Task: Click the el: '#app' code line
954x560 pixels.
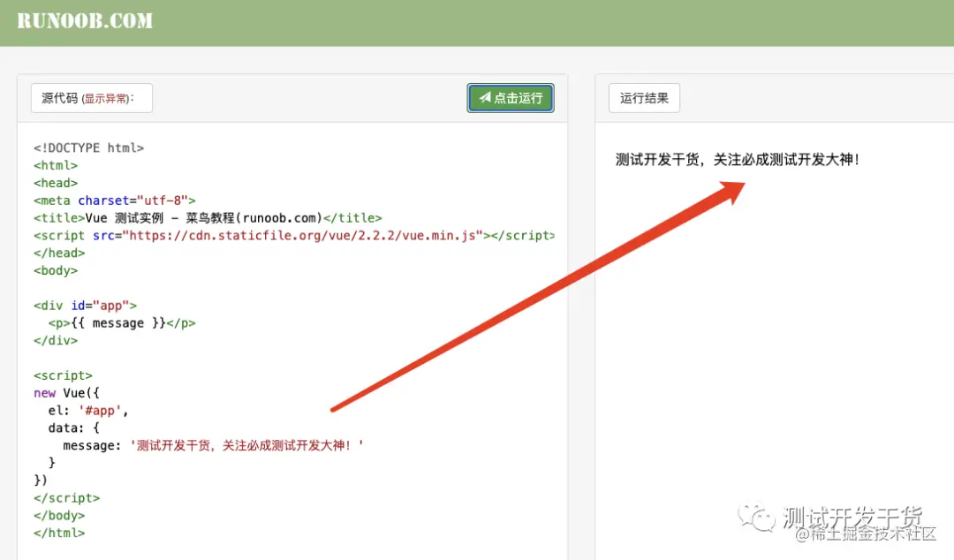Action: [x=88, y=411]
